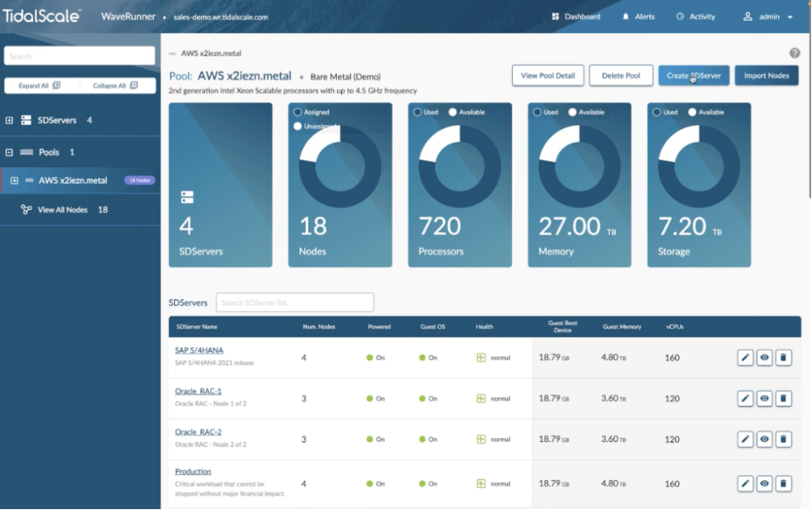812x510 pixels.
Task: Delete the Production SDServer with trash icon
Action: [x=784, y=483]
